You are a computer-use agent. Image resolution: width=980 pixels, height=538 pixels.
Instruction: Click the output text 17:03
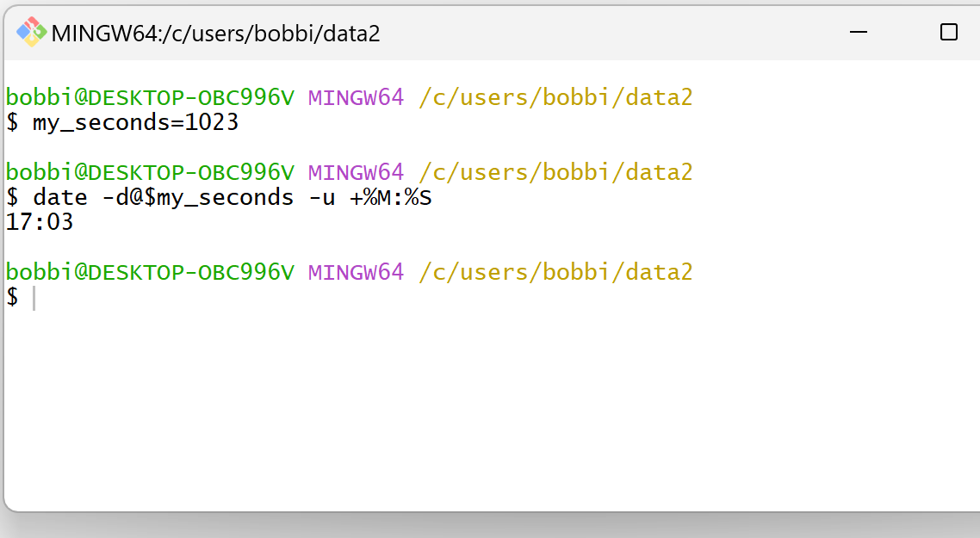[x=40, y=222]
